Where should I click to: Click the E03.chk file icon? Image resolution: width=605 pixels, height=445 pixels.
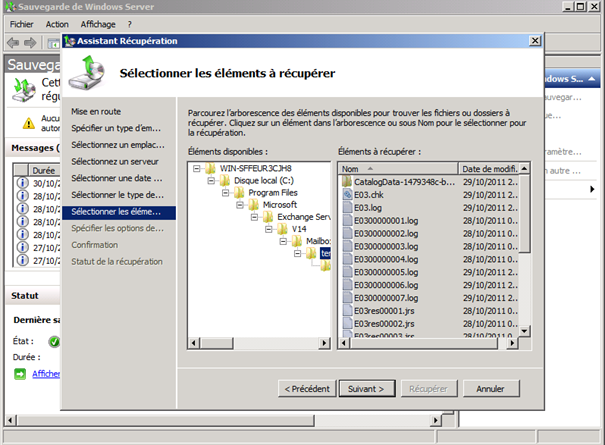click(x=347, y=195)
